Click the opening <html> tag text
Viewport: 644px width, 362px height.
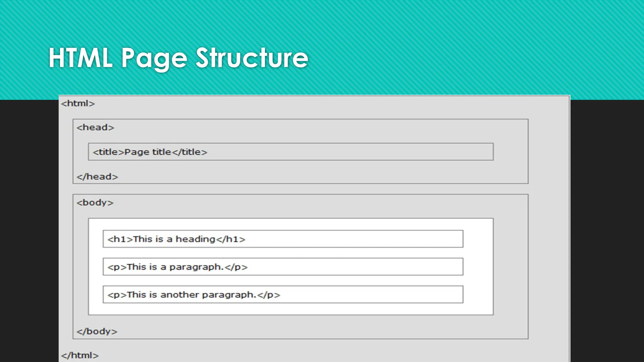(78, 103)
